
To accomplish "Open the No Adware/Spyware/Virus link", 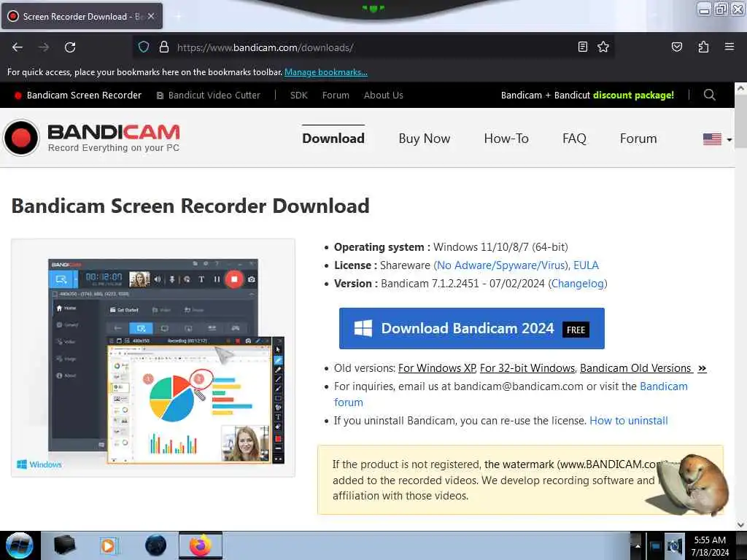I will [502, 265].
